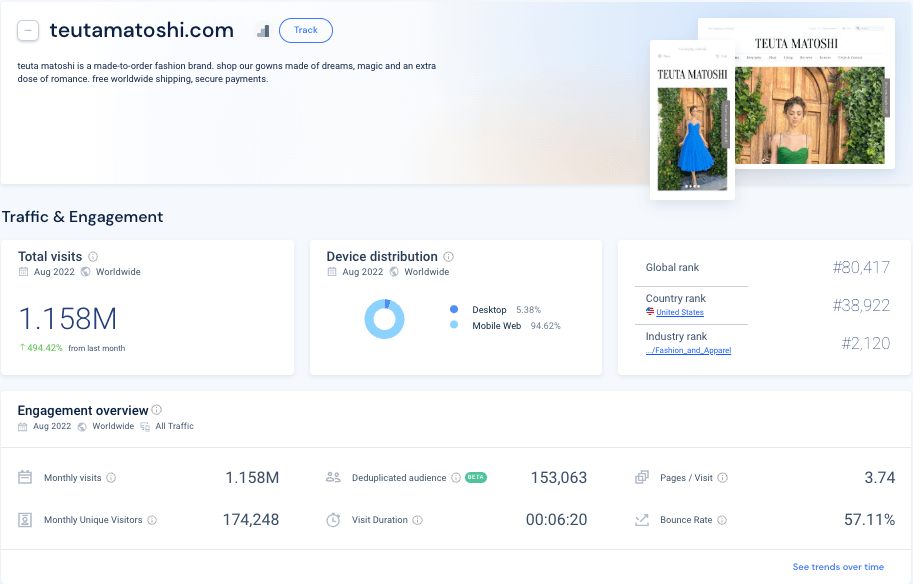
Task: Click the 57.11% bounce rate value
Action: tap(870, 519)
